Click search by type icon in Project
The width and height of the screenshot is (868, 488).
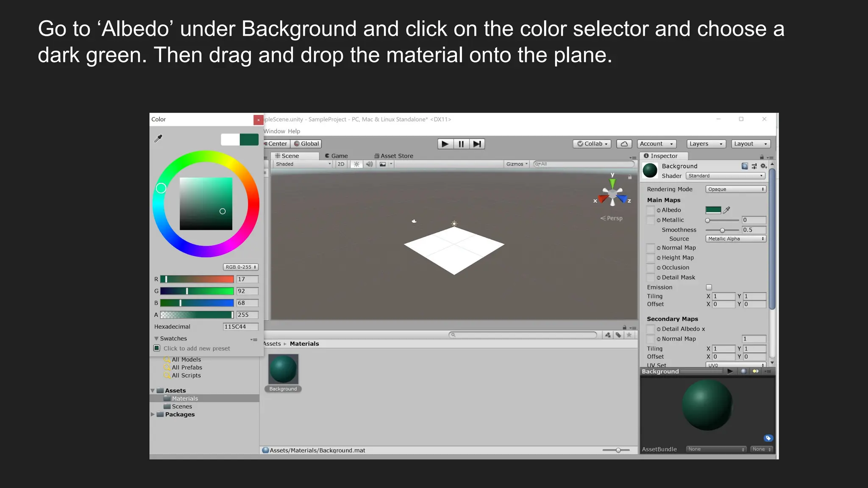[x=608, y=335]
